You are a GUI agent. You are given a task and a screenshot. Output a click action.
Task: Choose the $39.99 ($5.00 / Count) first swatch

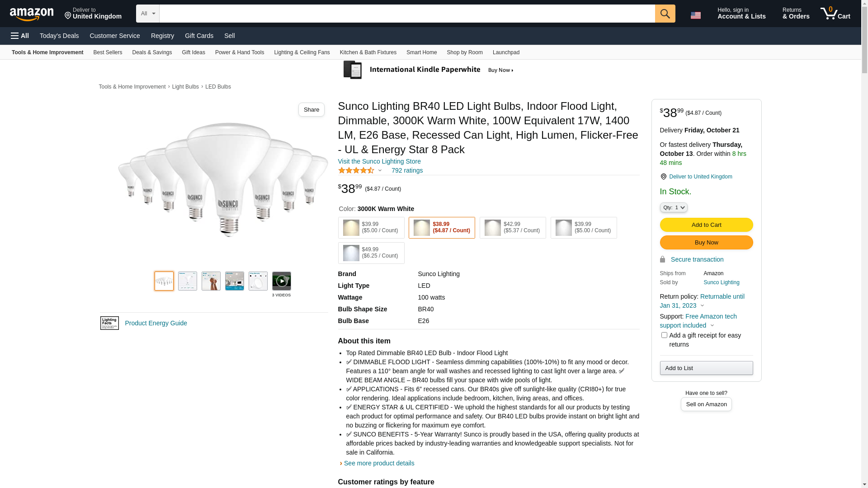[x=371, y=228]
